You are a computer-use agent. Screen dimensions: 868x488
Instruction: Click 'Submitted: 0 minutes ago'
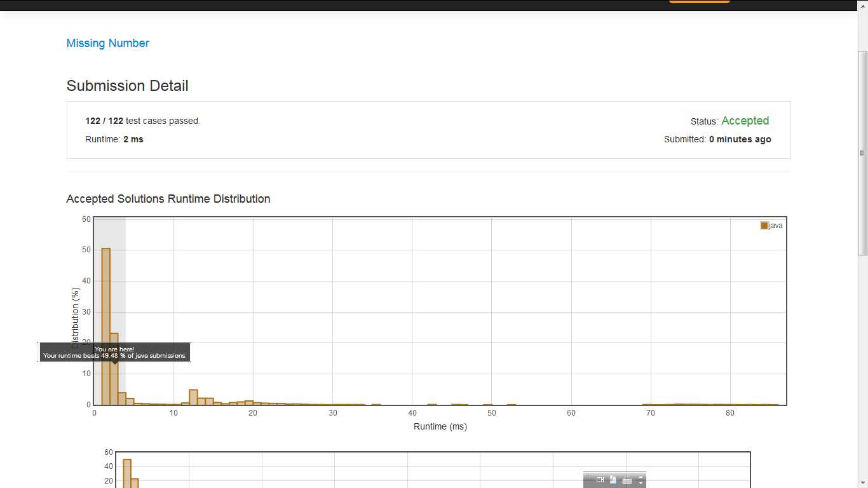pyautogui.click(x=717, y=139)
